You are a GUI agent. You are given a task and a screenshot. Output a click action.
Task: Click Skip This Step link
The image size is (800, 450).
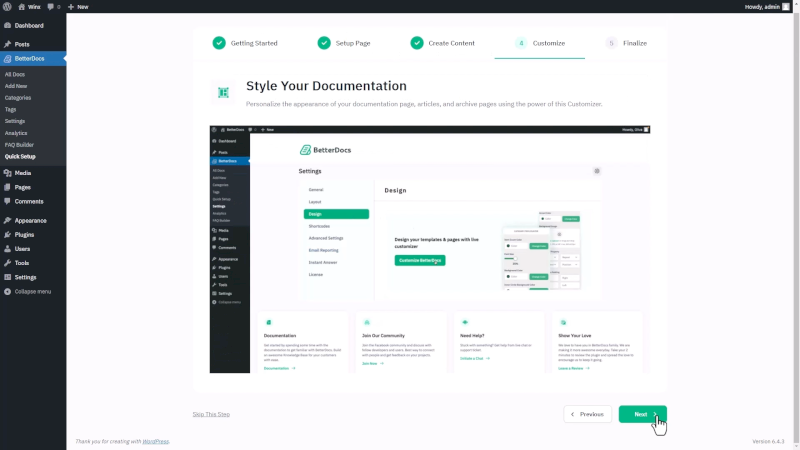[211, 414]
